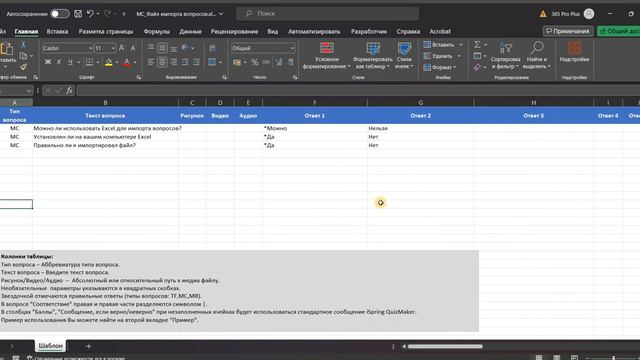Click the Merge and Center icon

coord(212,62)
